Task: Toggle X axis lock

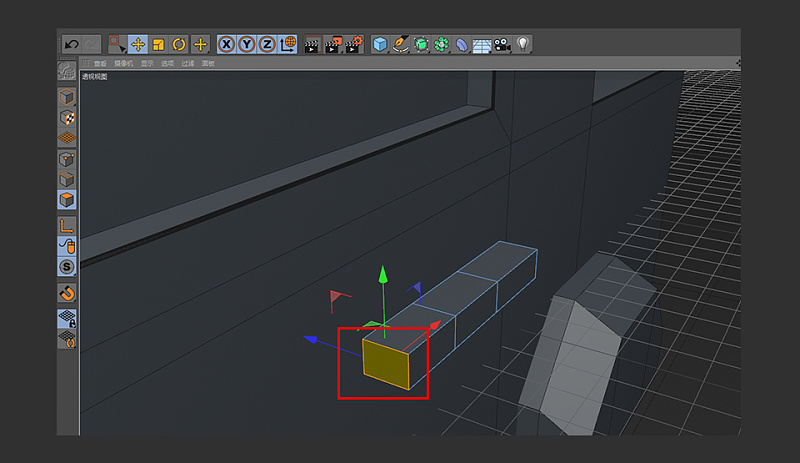Action: (227, 44)
